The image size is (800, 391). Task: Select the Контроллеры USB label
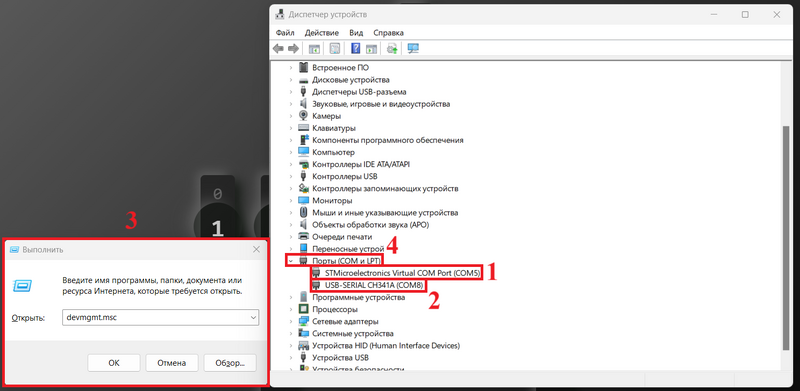[x=344, y=177]
